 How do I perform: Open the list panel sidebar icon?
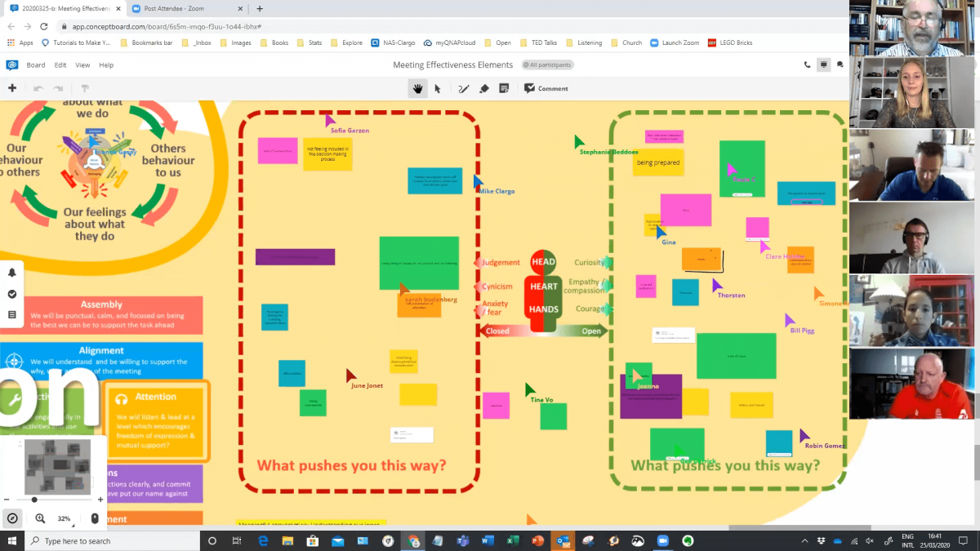click(12, 314)
